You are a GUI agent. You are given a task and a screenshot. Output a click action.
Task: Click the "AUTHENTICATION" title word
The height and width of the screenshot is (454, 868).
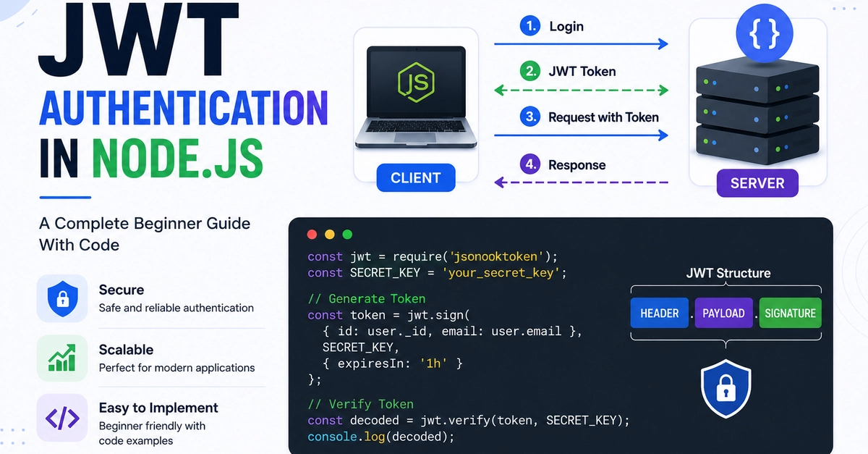(x=184, y=106)
